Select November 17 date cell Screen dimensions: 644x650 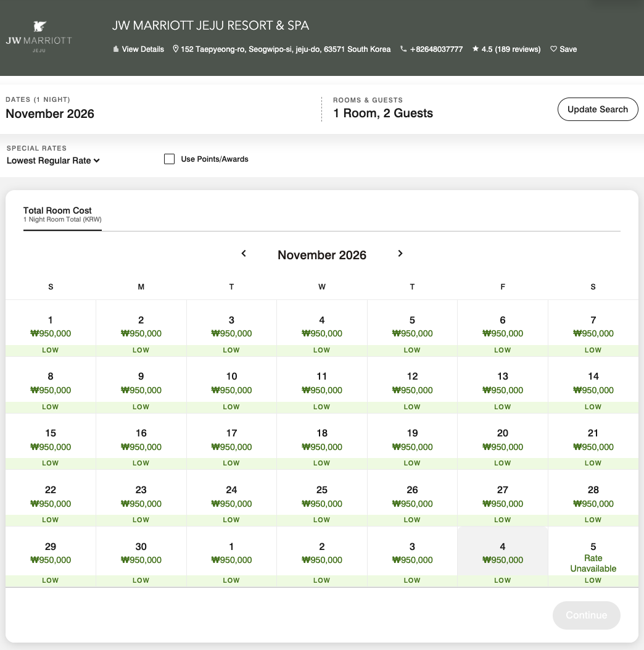[231, 441]
